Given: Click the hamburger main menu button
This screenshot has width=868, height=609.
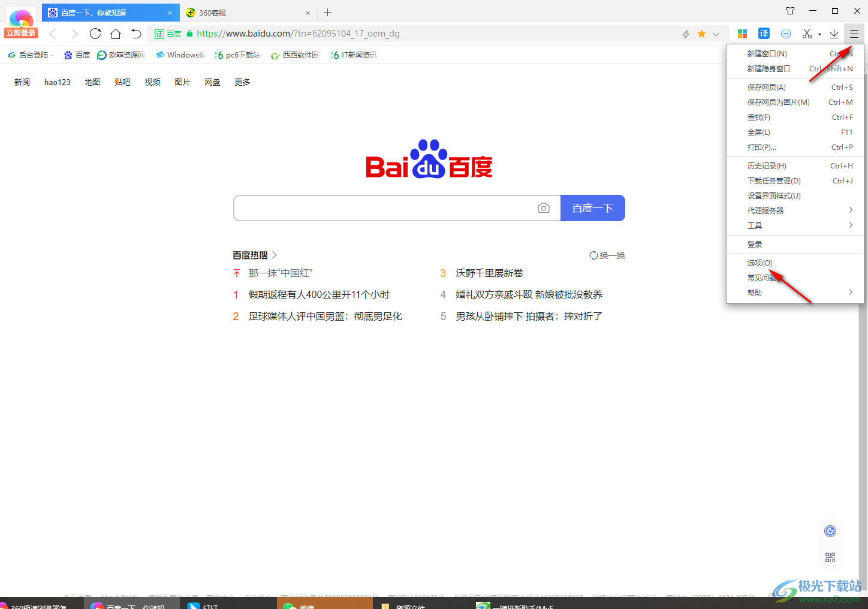Looking at the screenshot, I should tap(854, 34).
